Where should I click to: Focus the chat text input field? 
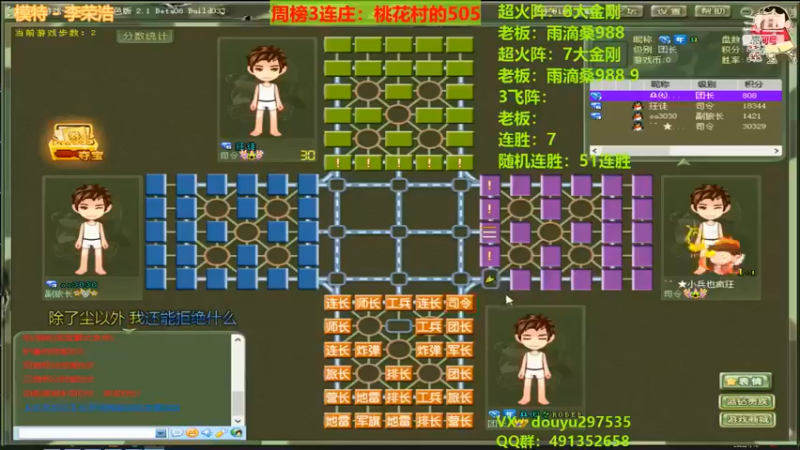pyautogui.click(x=86, y=433)
